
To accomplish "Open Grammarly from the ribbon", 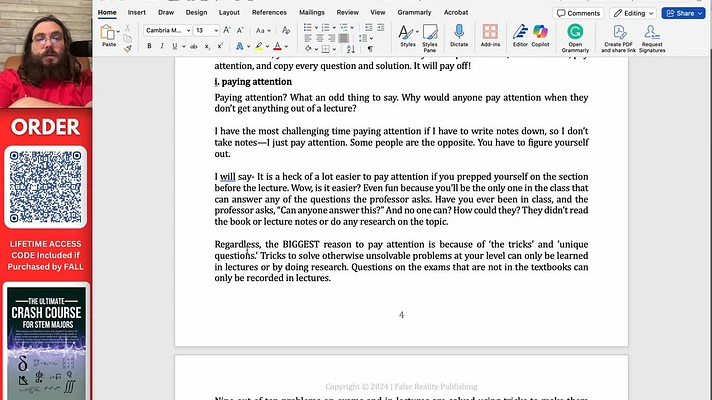I will 575,38.
